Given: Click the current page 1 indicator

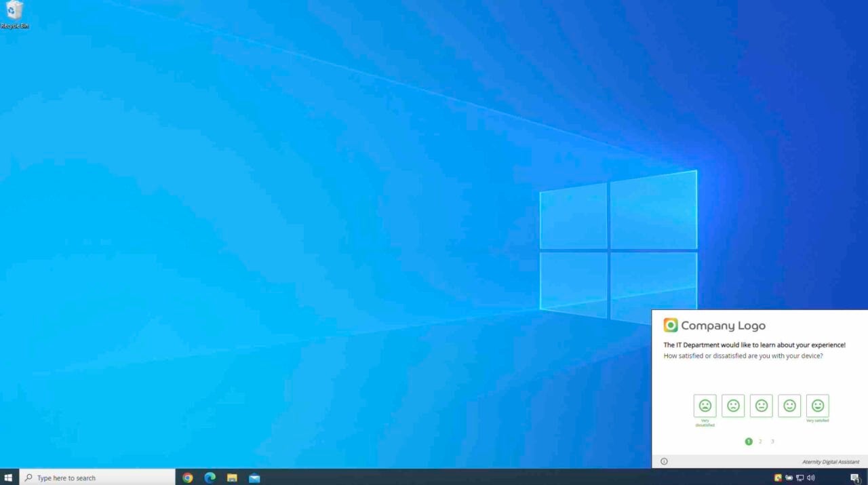Looking at the screenshot, I should click(749, 442).
